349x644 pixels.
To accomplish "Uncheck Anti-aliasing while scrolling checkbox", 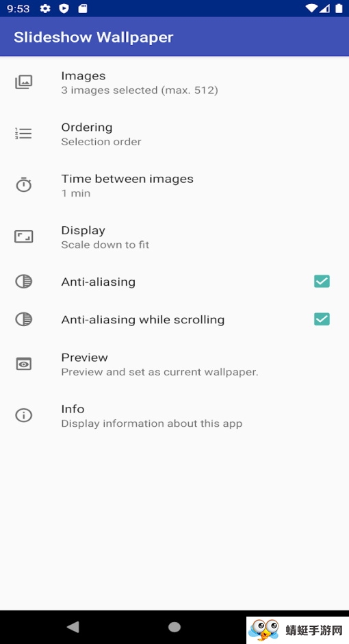I will click(322, 319).
